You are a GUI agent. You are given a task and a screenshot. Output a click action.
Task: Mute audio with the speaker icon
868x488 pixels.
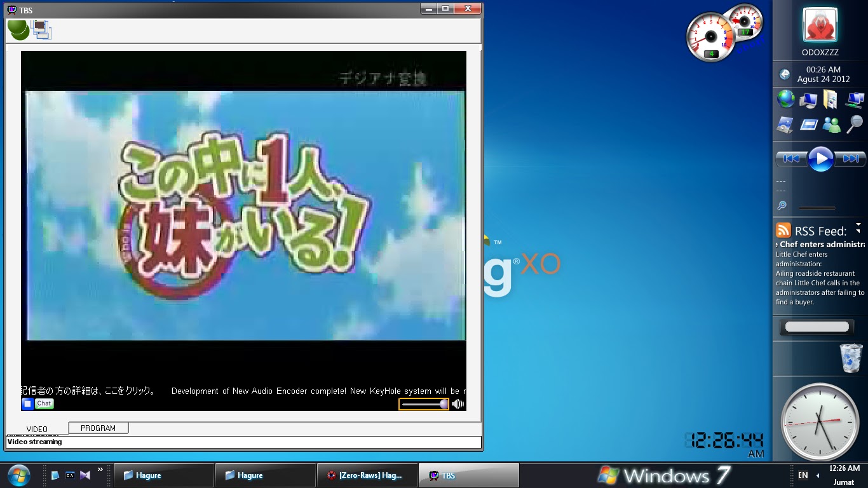pyautogui.click(x=458, y=404)
